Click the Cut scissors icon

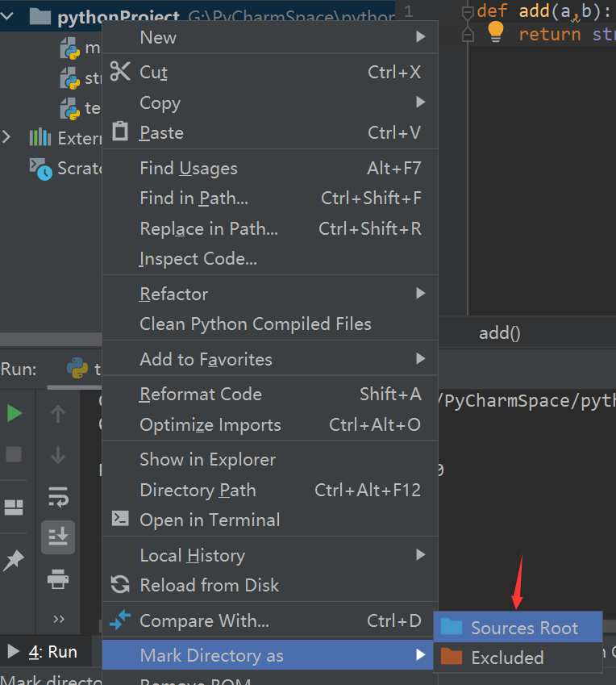click(120, 71)
